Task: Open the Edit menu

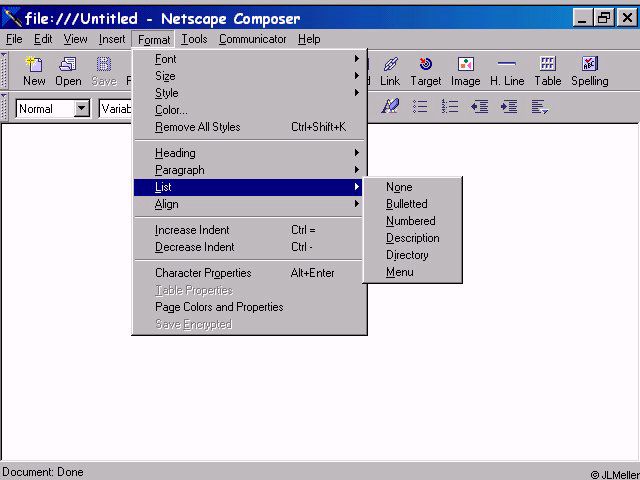Action: point(43,39)
